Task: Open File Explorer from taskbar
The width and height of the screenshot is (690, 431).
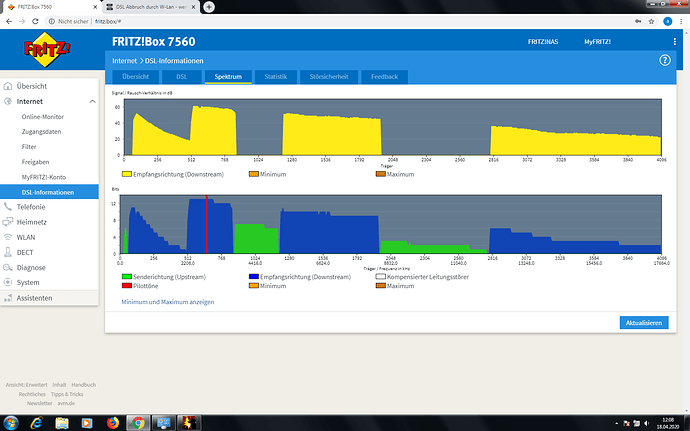Action: [x=62, y=423]
